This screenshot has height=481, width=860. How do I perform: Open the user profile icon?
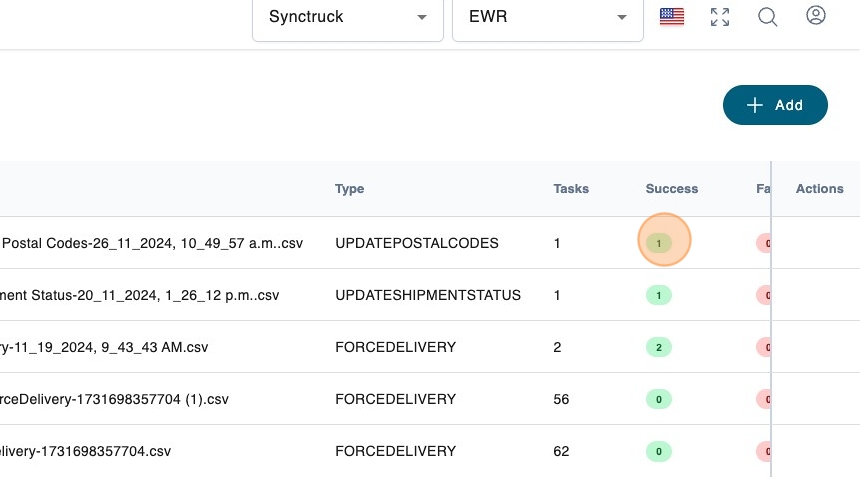[x=816, y=17]
